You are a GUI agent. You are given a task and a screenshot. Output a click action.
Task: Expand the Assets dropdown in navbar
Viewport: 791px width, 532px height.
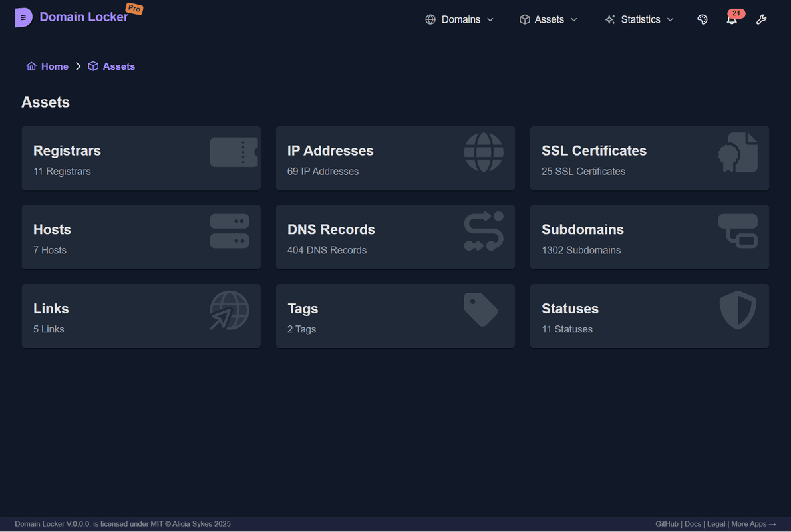point(548,19)
